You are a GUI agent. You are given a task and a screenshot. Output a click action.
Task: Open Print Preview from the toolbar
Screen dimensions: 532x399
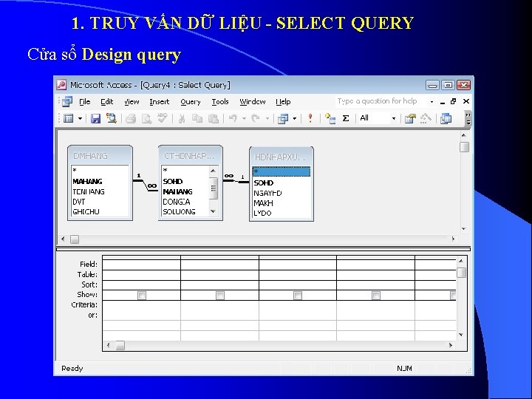(x=146, y=118)
